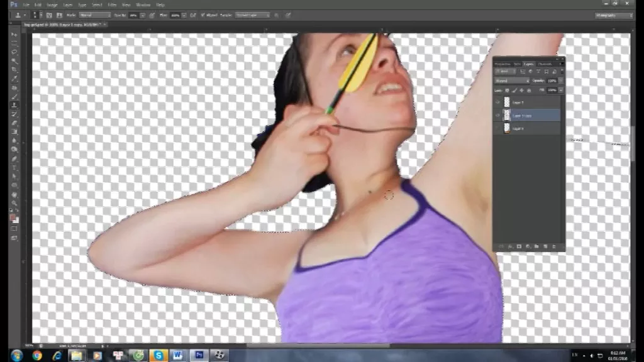Open Word from the taskbar
The width and height of the screenshot is (644, 362).
click(x=177, y=355)
